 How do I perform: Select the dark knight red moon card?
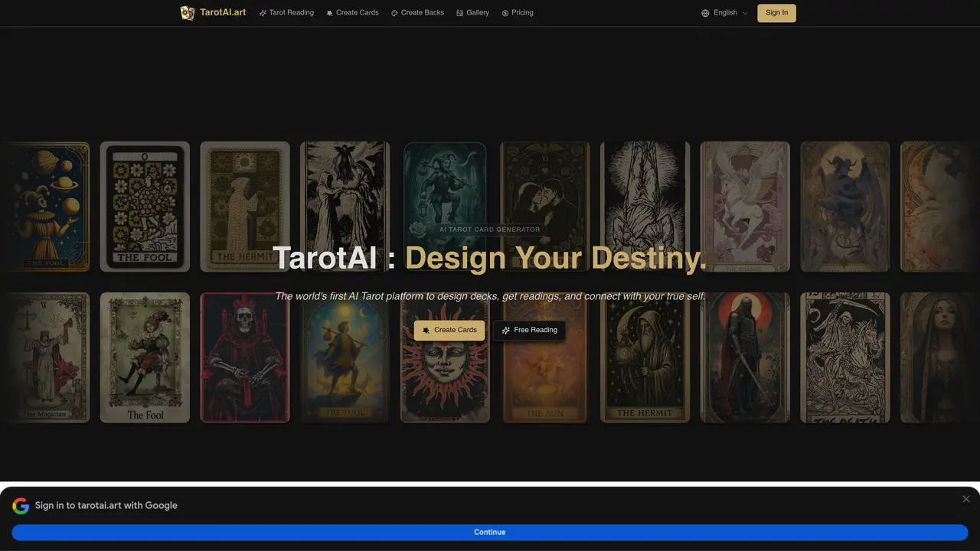[x=745, y=357]
